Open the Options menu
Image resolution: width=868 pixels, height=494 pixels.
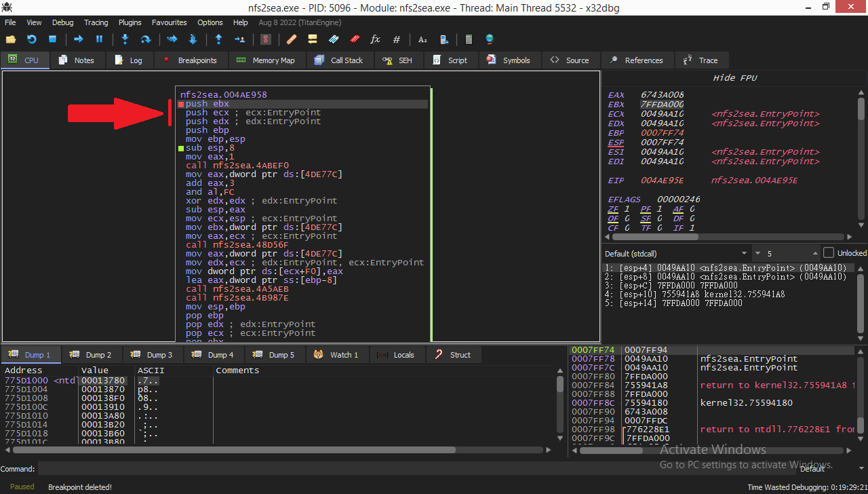click(x=210, y=22)
